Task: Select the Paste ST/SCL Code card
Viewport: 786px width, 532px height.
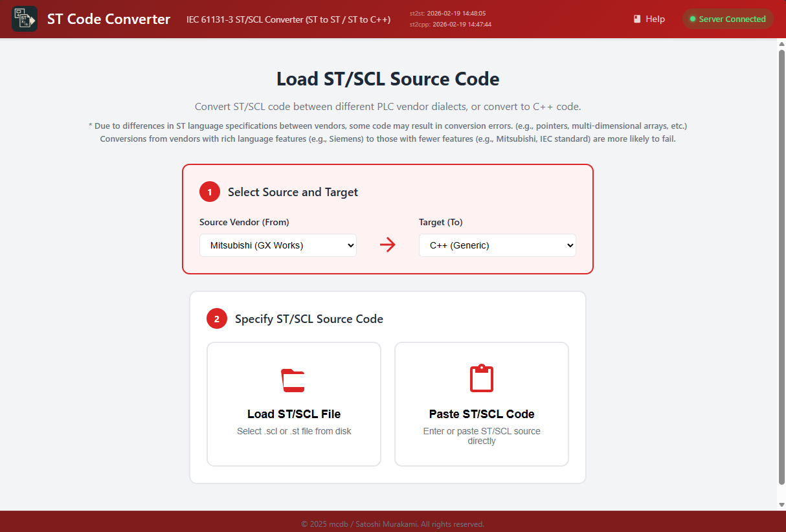Action: [481, 404]
